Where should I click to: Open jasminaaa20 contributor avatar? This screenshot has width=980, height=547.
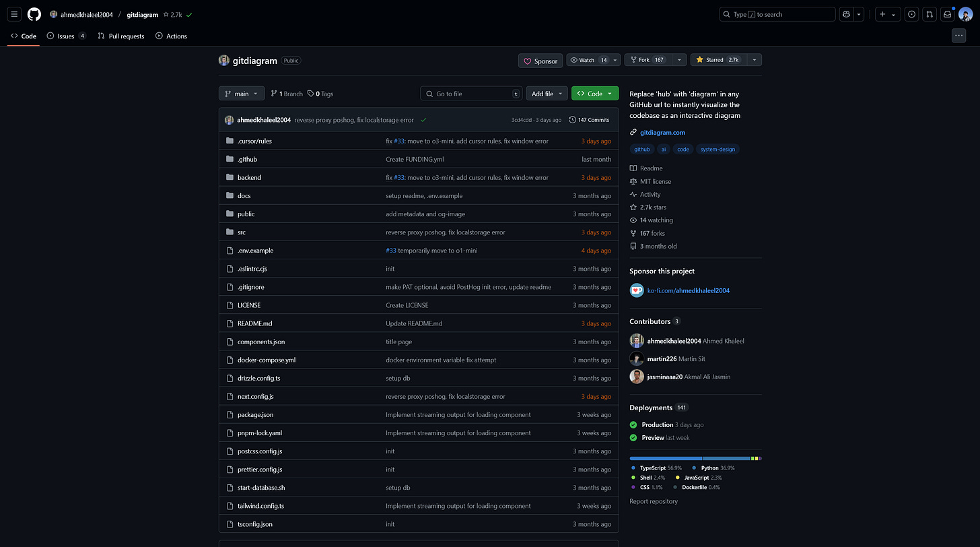click(x=637, y=377)
